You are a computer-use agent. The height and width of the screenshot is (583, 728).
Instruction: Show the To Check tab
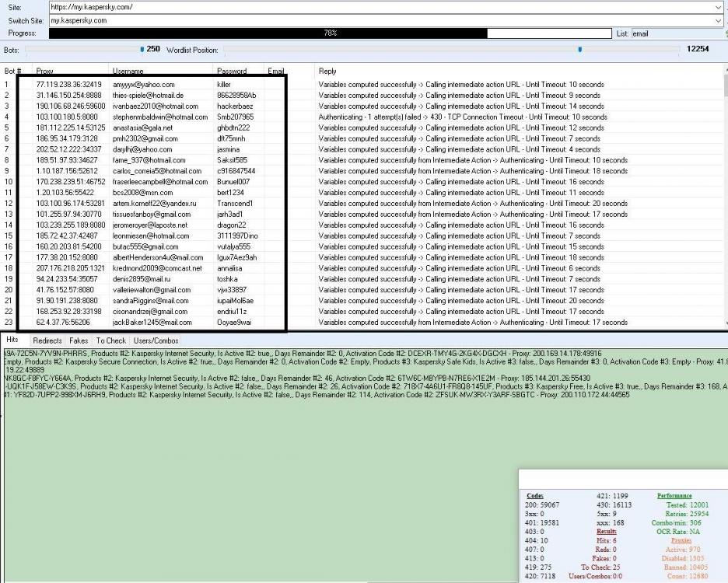(110, 340)
